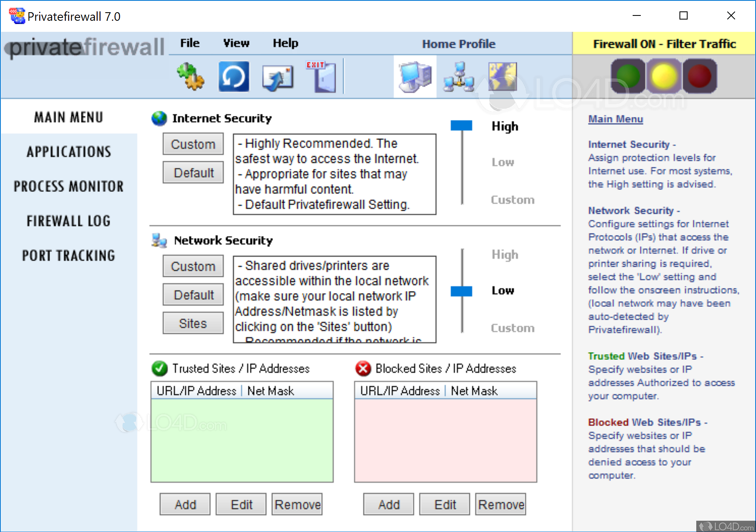Open the settings gears toolbar icon

pos(191,77)
